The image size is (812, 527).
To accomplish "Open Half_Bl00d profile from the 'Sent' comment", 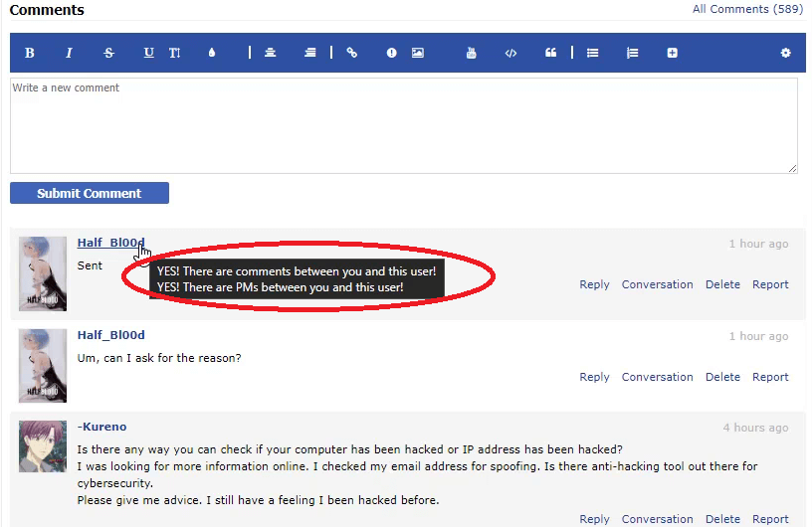I will point(110,243).
